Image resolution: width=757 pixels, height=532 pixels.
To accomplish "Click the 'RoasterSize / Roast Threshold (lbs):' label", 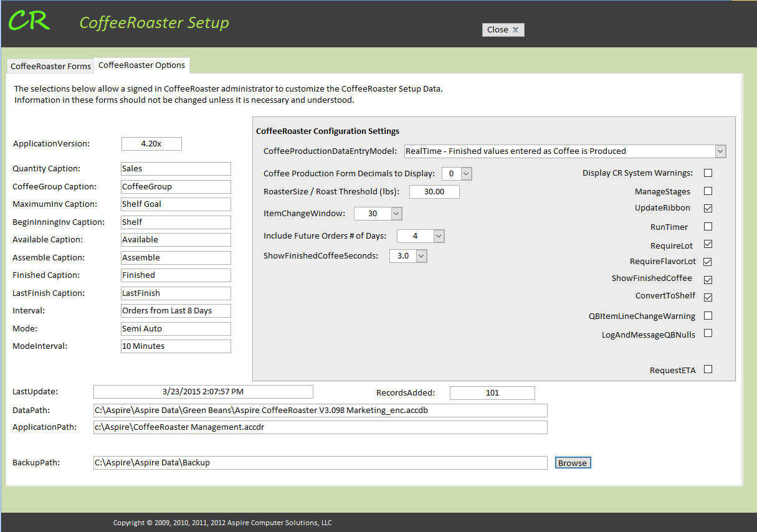I will 331,192.
